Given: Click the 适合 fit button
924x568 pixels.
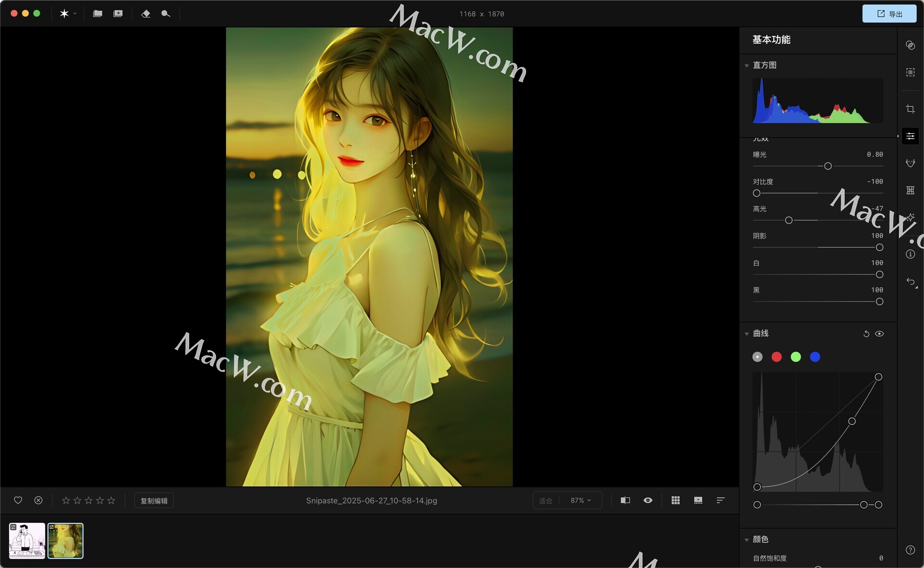Looking at the screenshot, I should pos(546,501).
